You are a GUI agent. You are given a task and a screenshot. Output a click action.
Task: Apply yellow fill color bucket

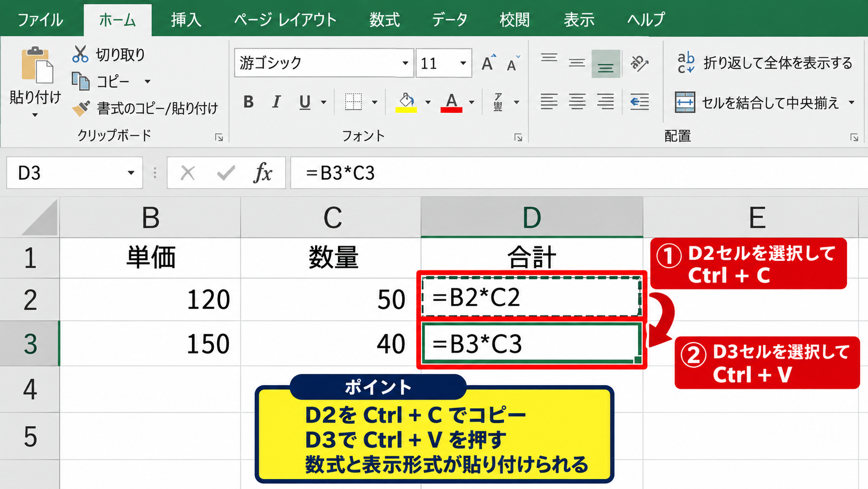tap(406, 102)
